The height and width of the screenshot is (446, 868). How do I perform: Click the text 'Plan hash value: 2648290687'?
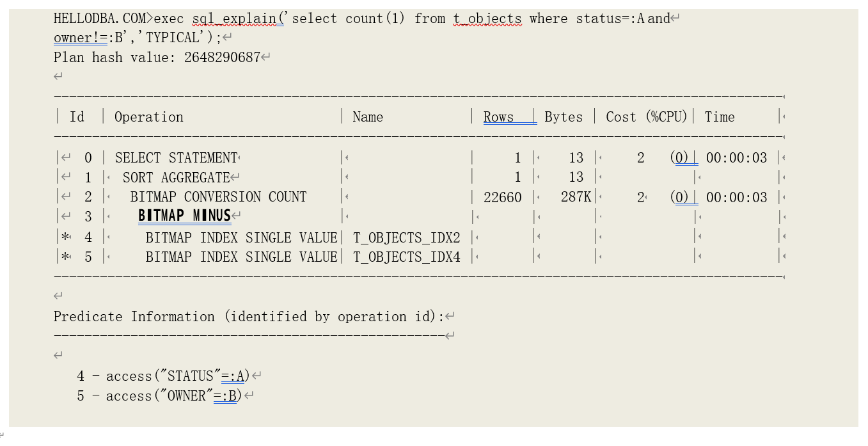click(157, 57)
